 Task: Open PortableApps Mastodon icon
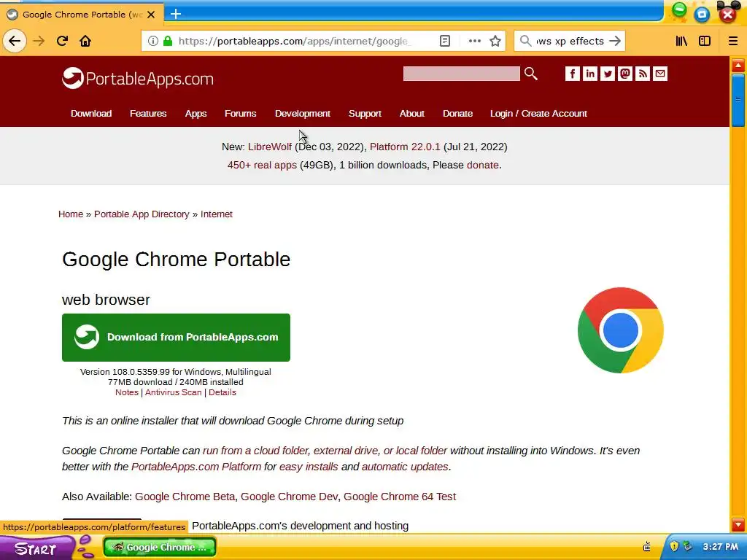coord(625,74)
